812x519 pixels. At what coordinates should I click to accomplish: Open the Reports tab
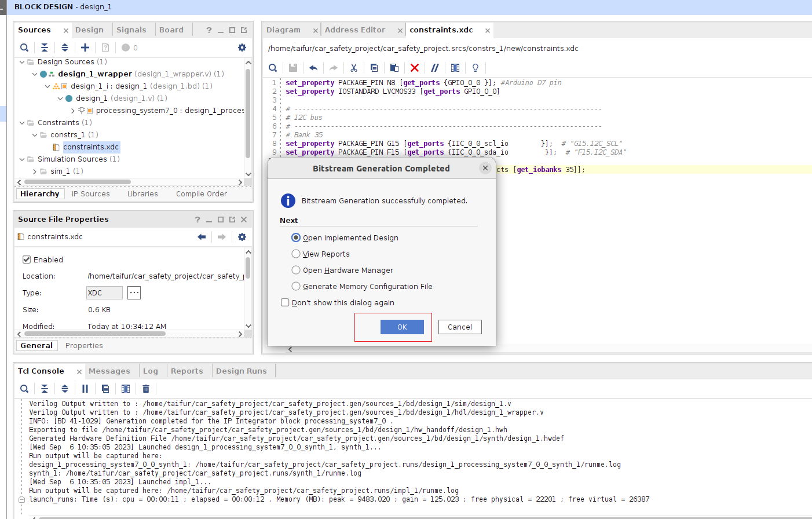point(187,371)
